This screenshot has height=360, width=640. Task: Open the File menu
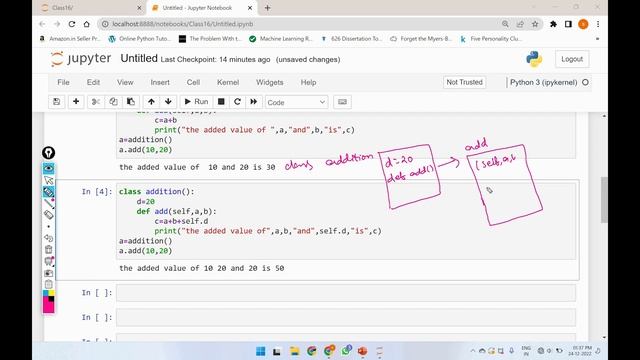point(63,82)
